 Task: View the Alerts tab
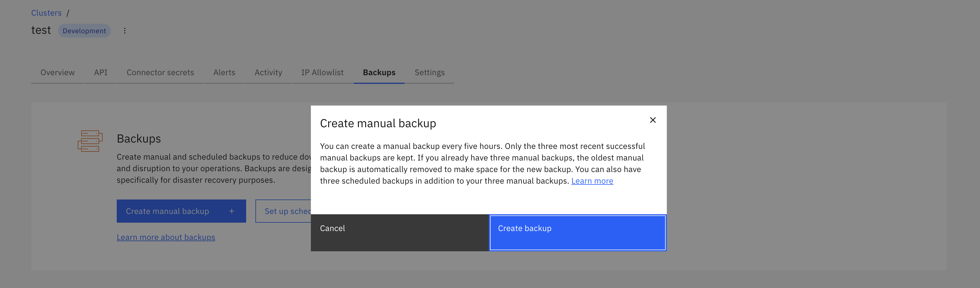coord(224,72)
